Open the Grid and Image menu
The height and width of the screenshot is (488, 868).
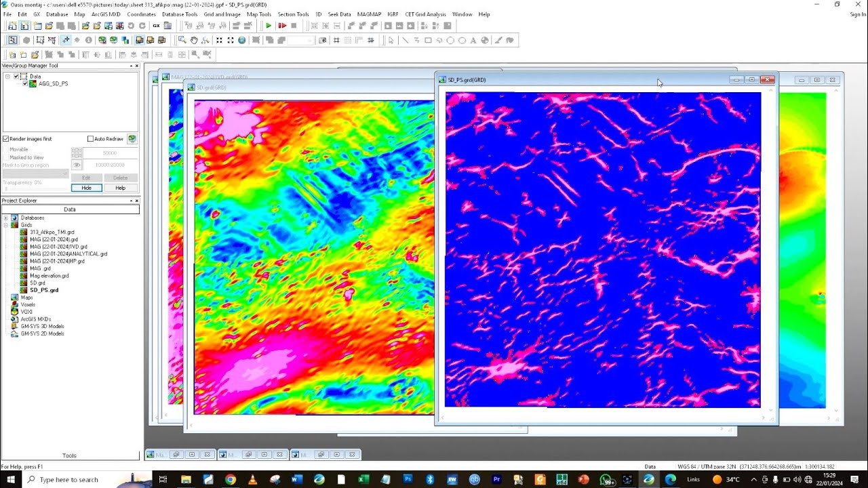(222, 14)
